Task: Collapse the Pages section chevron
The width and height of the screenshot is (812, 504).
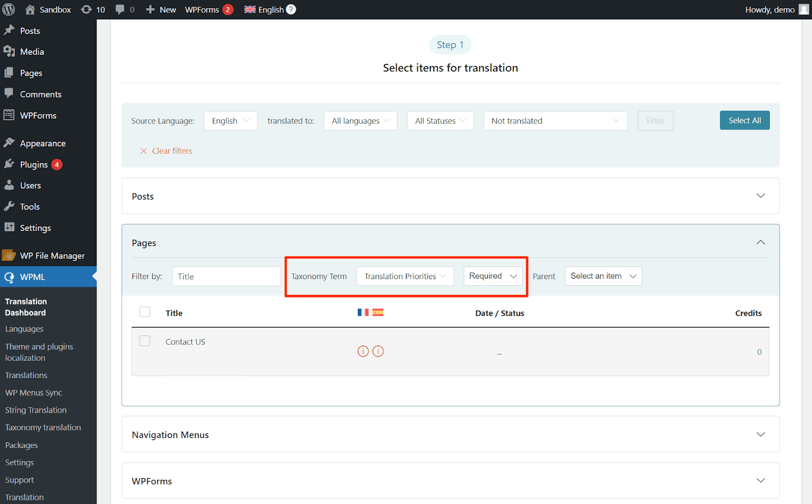Action: coord(761,242)
